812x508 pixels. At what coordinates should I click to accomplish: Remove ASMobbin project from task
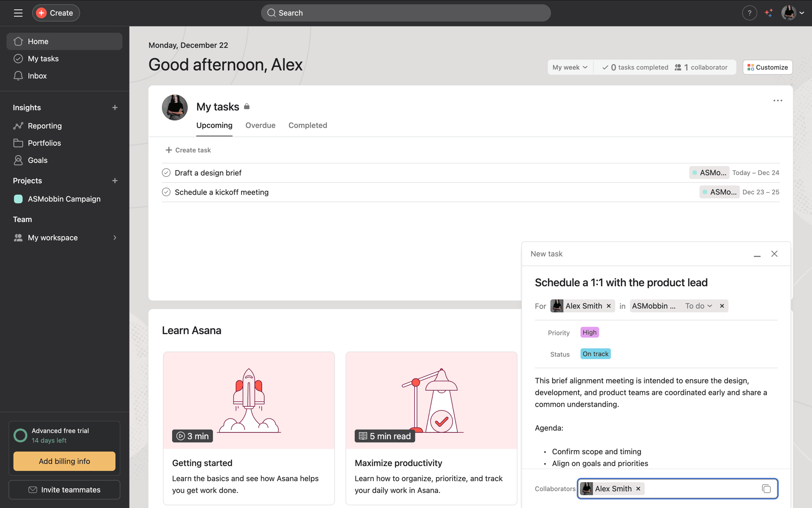point(722,306)
